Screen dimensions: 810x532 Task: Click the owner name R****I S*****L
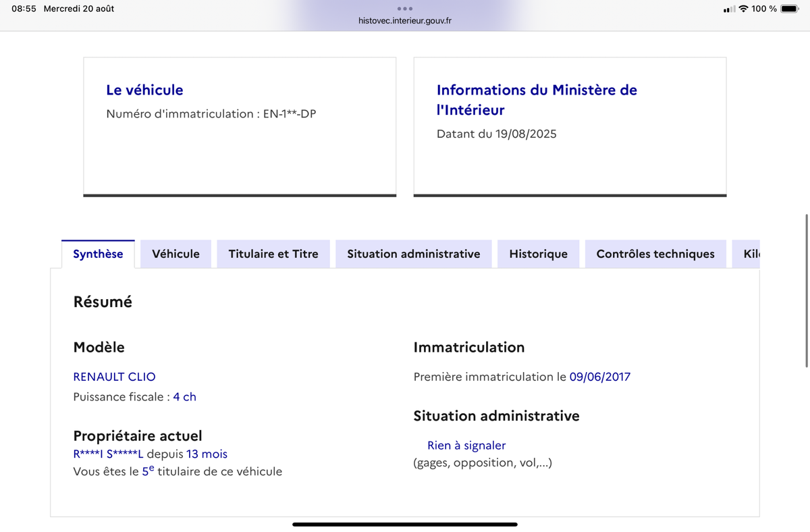coord(108,454)
